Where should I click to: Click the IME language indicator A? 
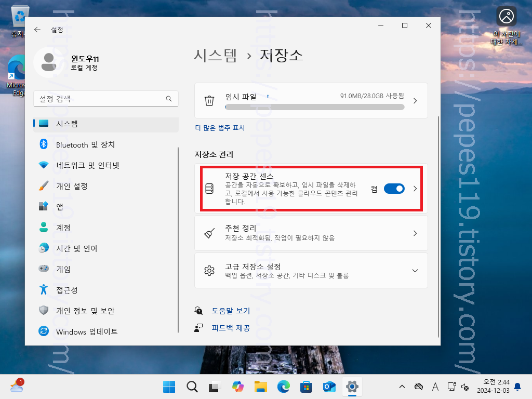coord(435,387)
